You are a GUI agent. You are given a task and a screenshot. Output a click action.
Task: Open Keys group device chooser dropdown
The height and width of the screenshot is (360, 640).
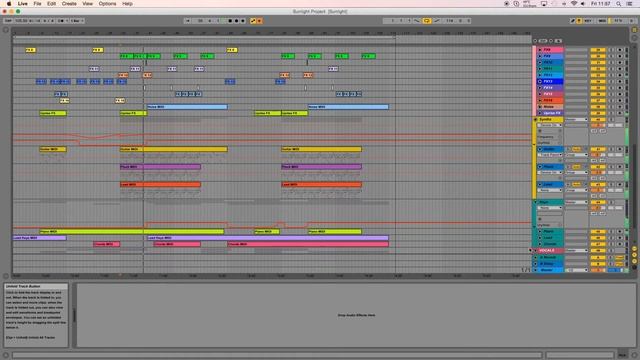[x=549, y=208]
